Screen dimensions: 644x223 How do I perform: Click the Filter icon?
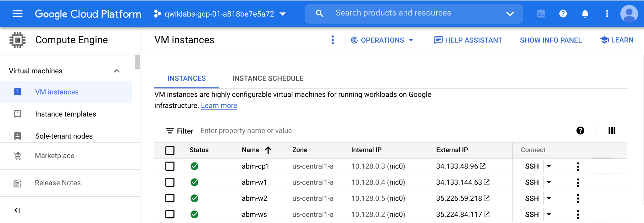[170, 131]
